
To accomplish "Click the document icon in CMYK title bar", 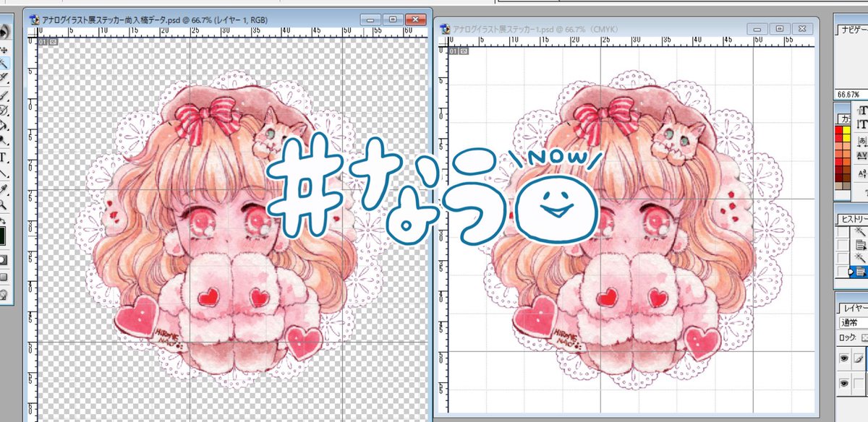I will tap(446, 28).
